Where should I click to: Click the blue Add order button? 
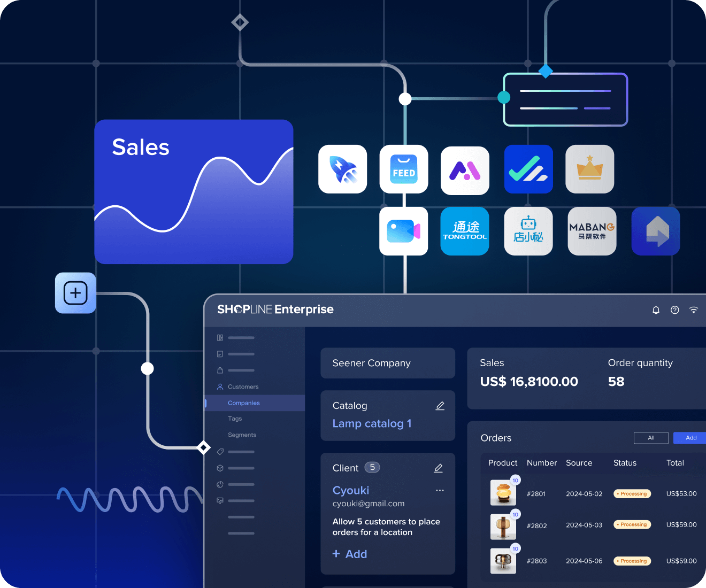pos(690,438)
